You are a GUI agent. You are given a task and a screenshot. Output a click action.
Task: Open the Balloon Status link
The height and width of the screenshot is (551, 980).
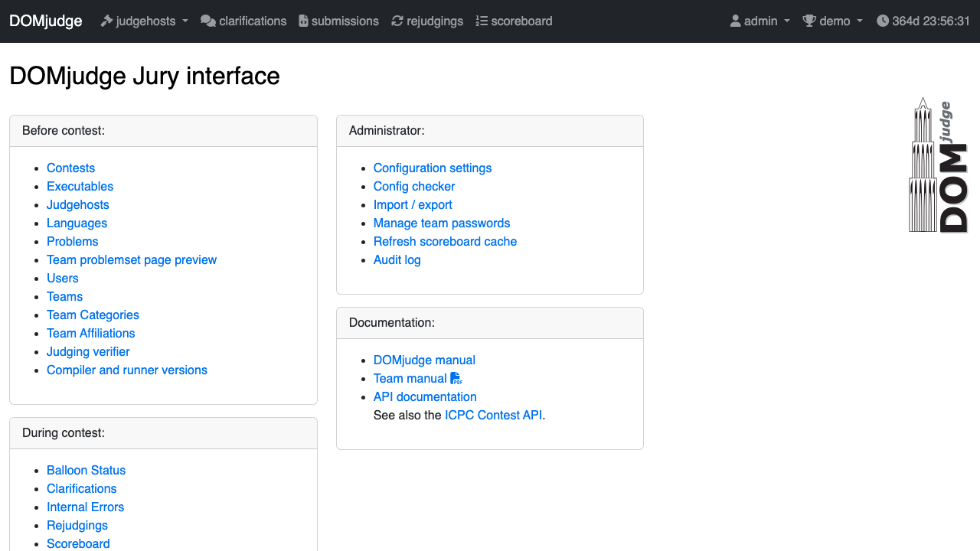click(x=86, y=471)
